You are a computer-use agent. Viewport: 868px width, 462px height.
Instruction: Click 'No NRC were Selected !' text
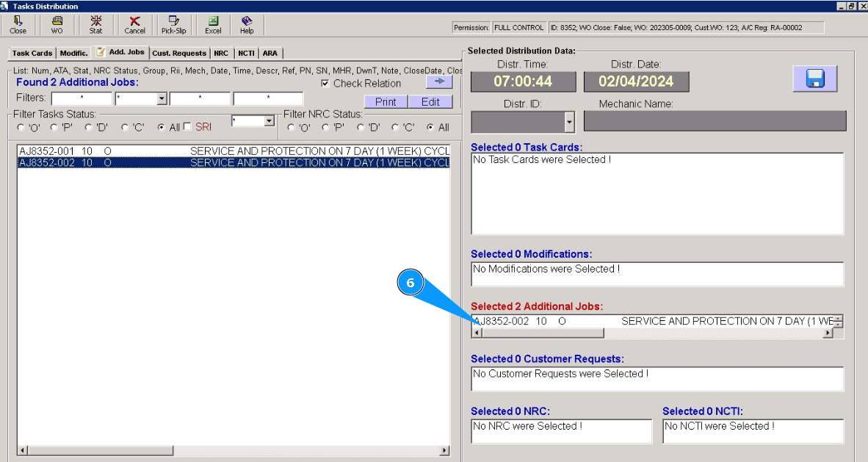tap(527, 426)
